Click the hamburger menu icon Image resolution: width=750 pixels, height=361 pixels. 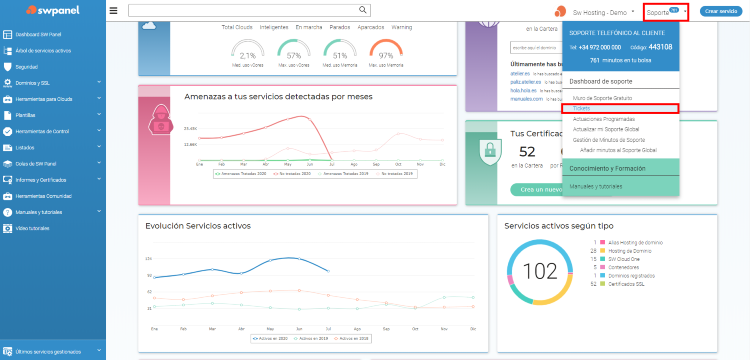point(113,11)
